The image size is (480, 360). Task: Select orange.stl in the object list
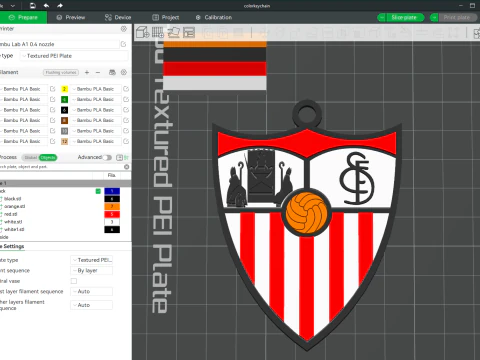coord(15,206)
